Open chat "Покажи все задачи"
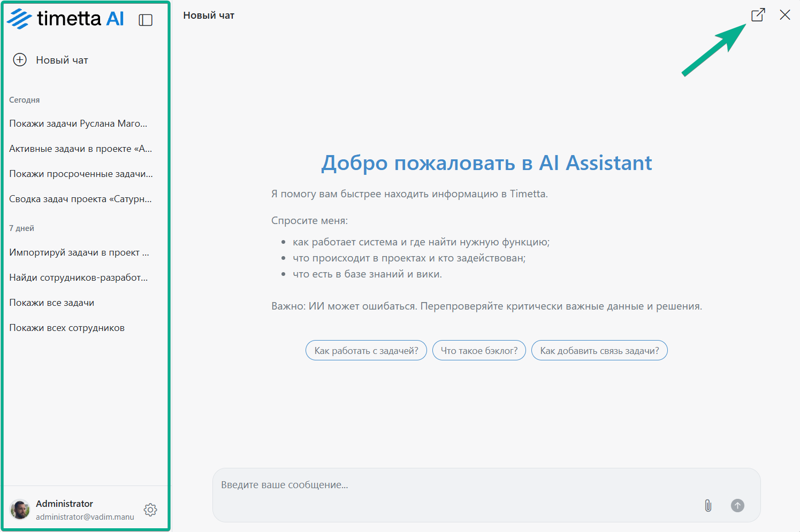Image resolution: width=800 pixels, height=532 pixels. coord(52,303)
